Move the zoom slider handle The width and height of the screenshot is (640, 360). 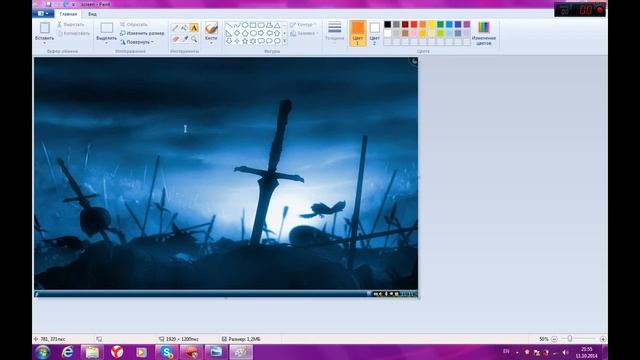click(570, 339)
